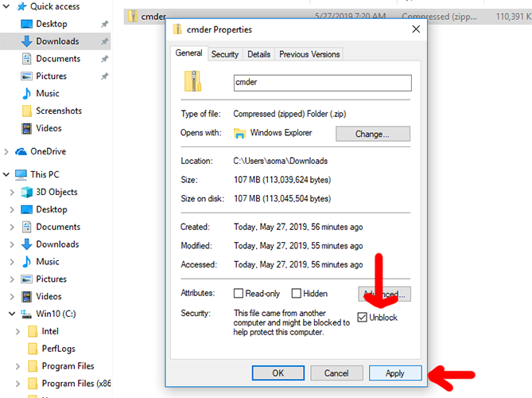Image resolution: width=532 pixels, height=398 pixels.
Task: Close the cmder Properties dialog
Action: tap(417, 29)
